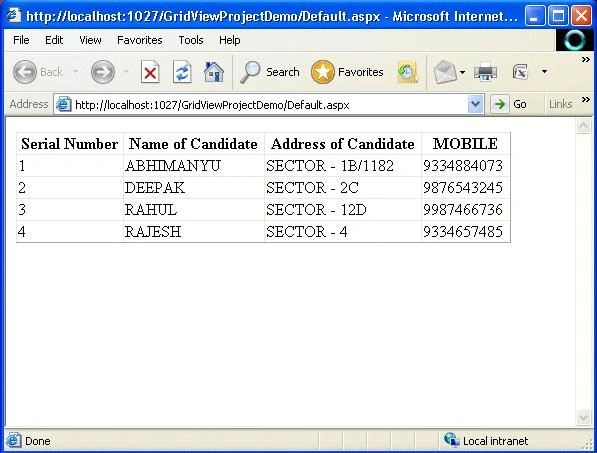
Task: Click the SECTOR - 1B/1182 address cell
Action: click(x=343, y=166)
